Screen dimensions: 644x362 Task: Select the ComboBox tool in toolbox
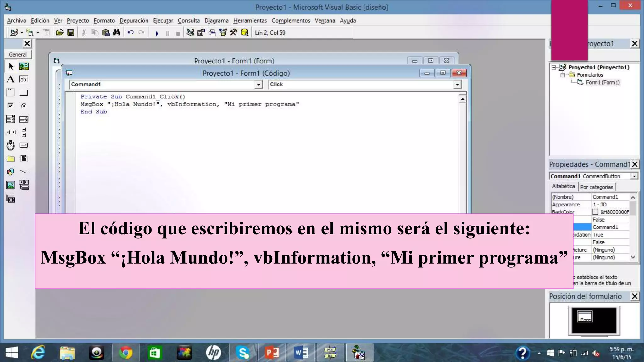(11, 119)
